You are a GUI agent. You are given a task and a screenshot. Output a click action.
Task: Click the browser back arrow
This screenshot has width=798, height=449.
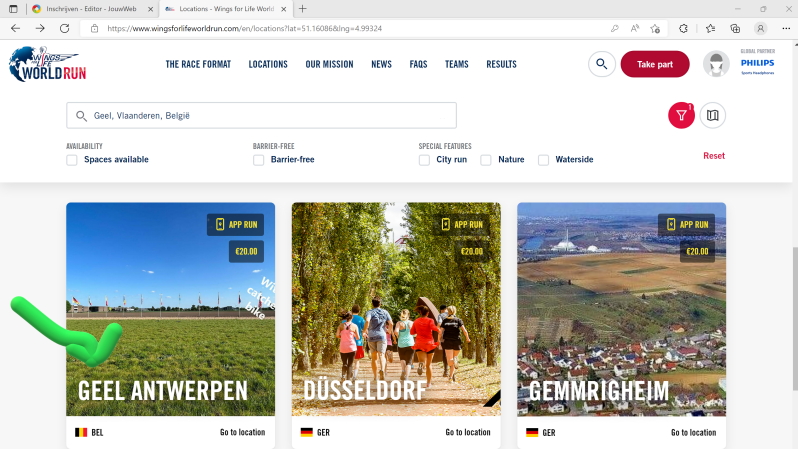coord(15,29)
